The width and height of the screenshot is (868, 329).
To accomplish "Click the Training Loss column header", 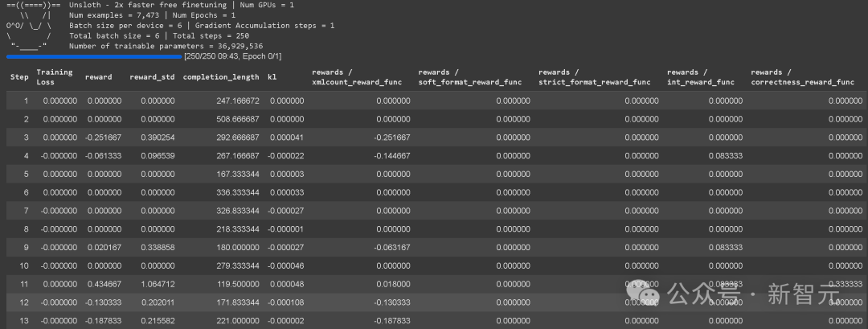I will pyautogui.click(x=55, y=77).
